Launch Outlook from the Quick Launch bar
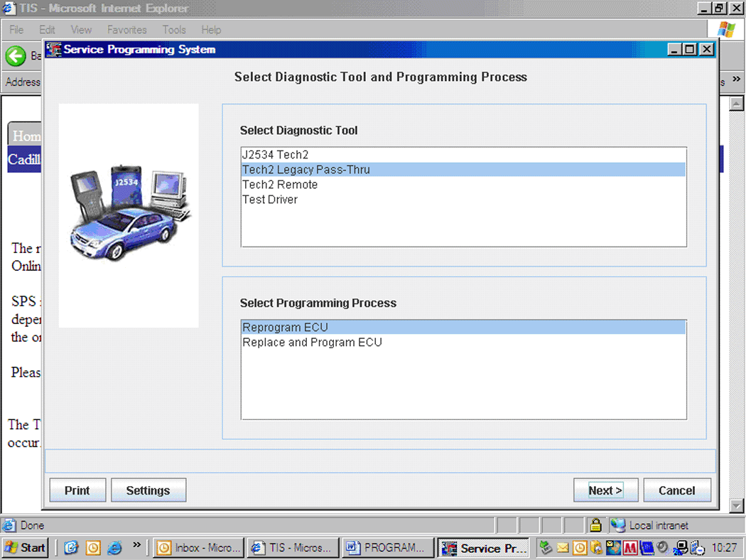 click(x=93, y=548)
